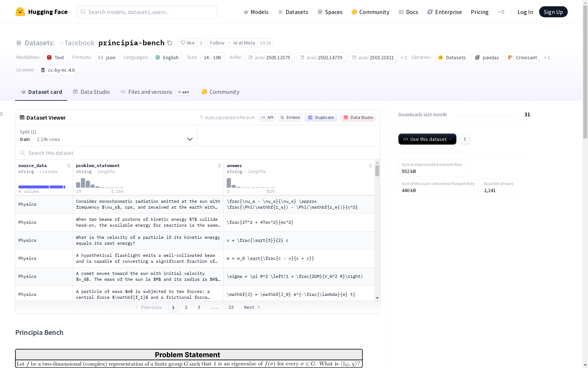Click the xet badge on Files and versions
The height and width of the screenshot is (368, 588).
[x=183, y=92]
